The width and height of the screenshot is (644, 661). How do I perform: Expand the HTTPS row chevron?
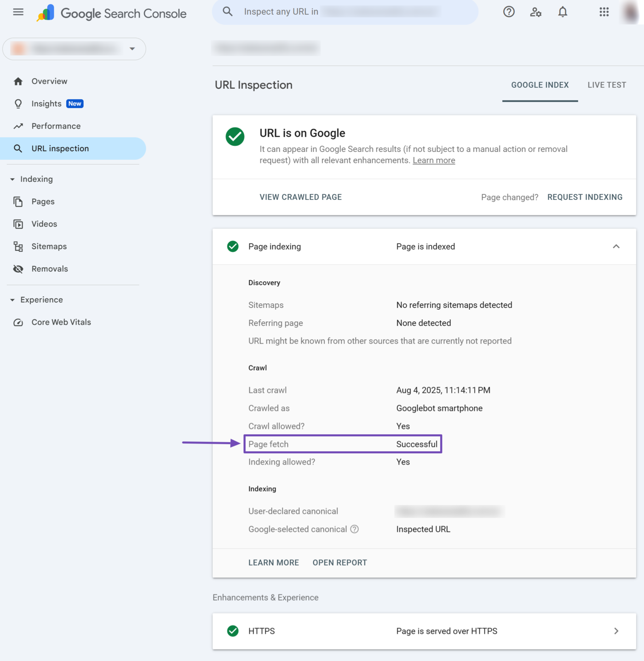(x=616, y=631)
